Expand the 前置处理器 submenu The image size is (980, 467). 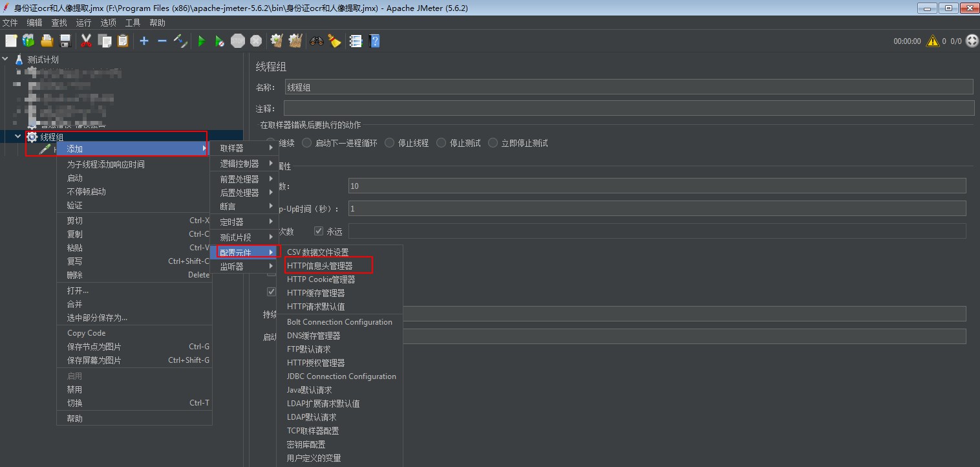[244, 179]
